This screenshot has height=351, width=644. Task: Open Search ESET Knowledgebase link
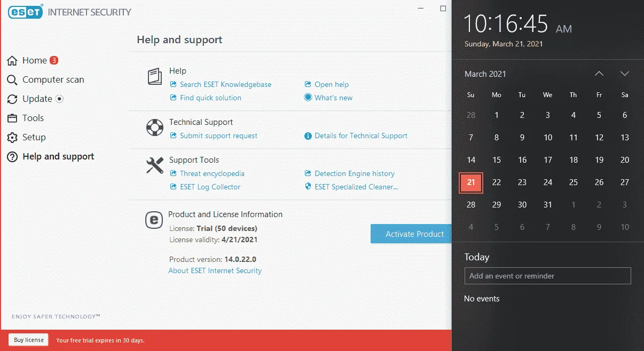click(x=226, y=84)
